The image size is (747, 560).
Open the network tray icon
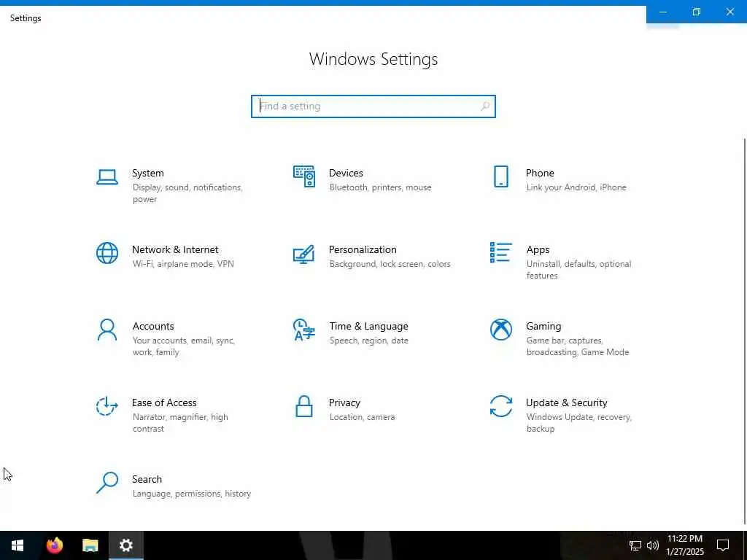(x=635, y=545)
